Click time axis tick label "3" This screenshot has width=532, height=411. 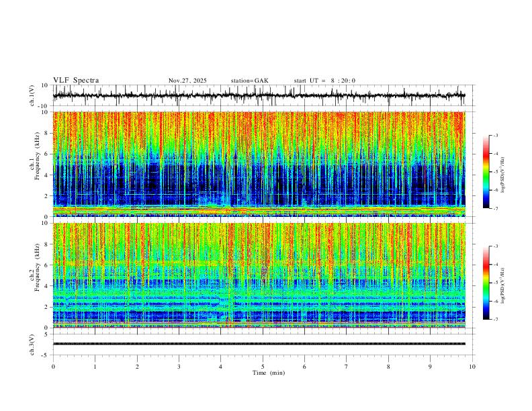[x=179, y=367]
